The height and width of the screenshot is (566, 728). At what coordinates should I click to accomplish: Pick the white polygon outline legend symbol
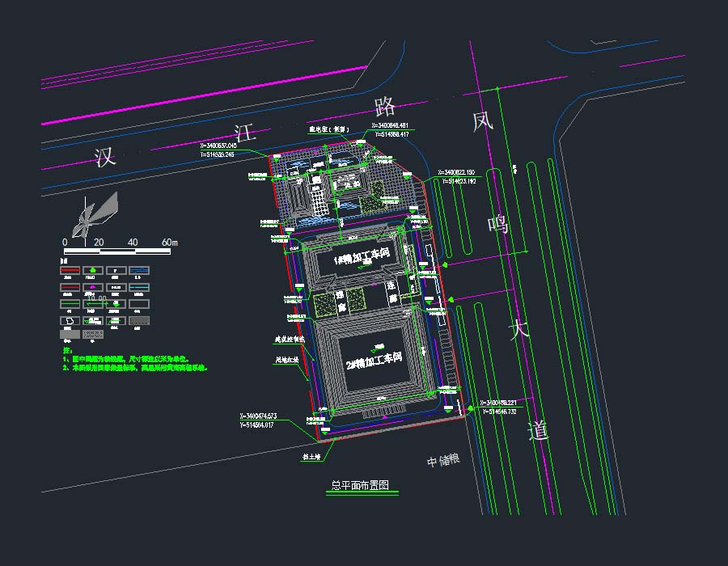point(71,319)
